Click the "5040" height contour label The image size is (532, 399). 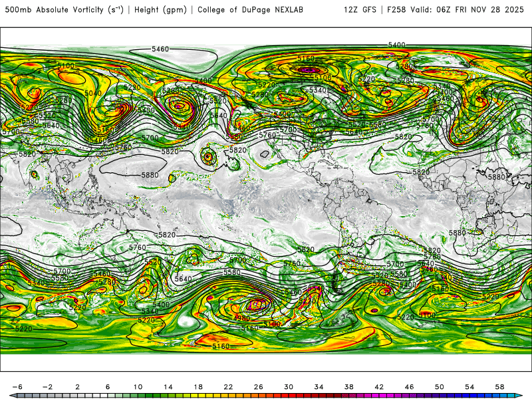[93, 93]
